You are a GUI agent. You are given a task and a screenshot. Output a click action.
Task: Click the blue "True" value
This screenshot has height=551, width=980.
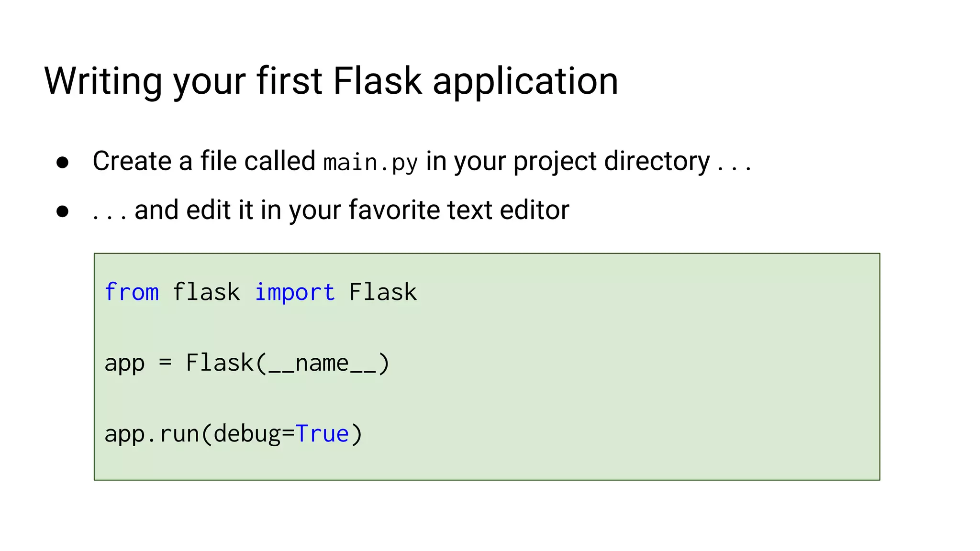(322, 434)
